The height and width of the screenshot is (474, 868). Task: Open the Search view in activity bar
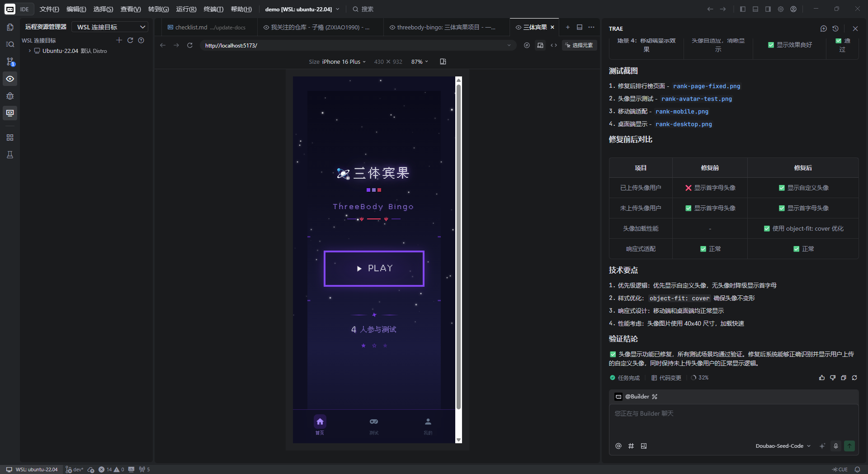(10, 44)
